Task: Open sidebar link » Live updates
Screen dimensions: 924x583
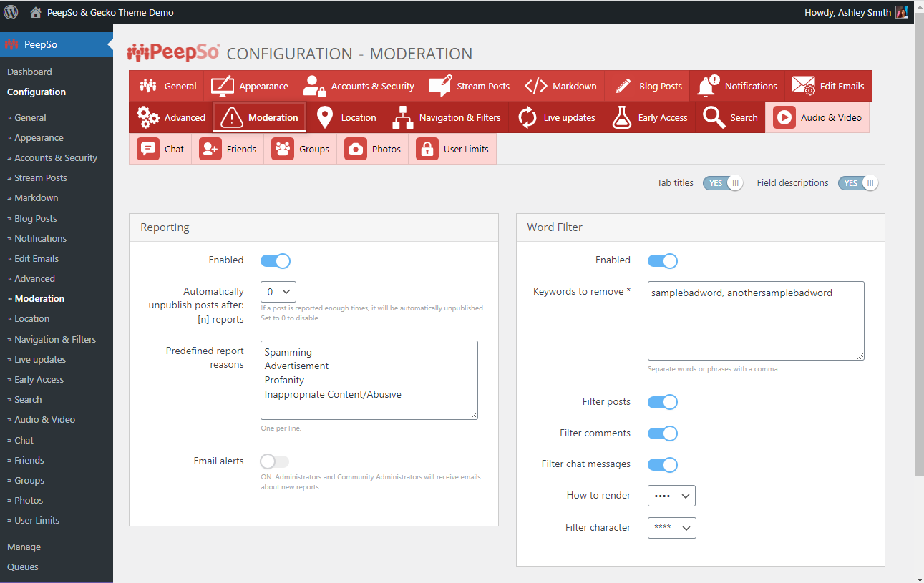Action: click(x=37, y=360)
